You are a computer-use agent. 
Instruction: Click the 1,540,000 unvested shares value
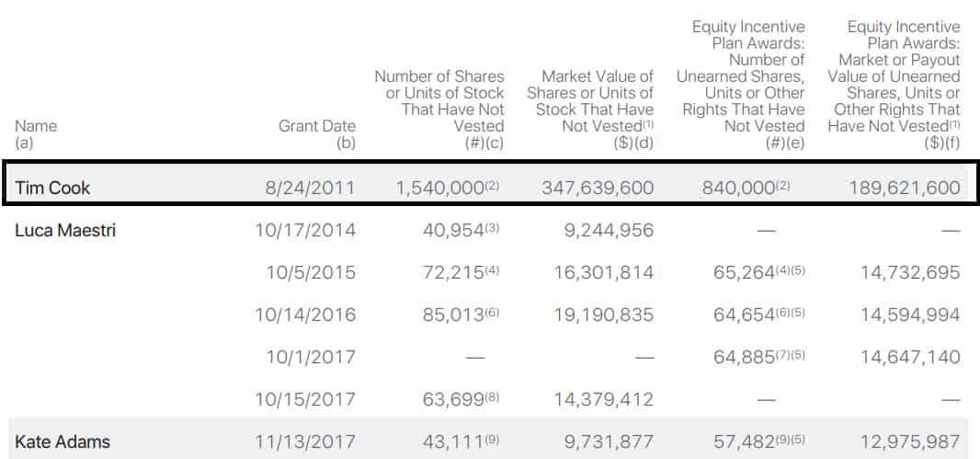(448, 188)
